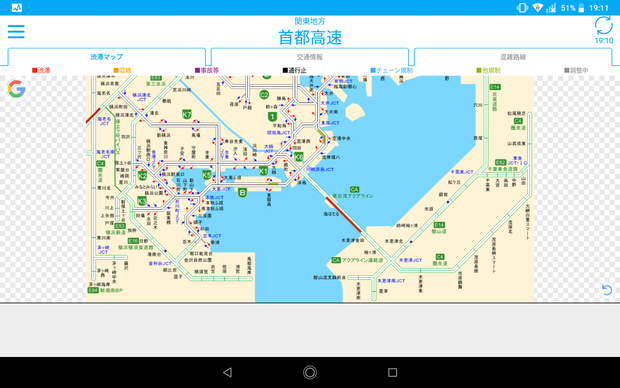Open the hamburger navigation menu
Viewport: 620px width, 388px height.
point(16,31)
